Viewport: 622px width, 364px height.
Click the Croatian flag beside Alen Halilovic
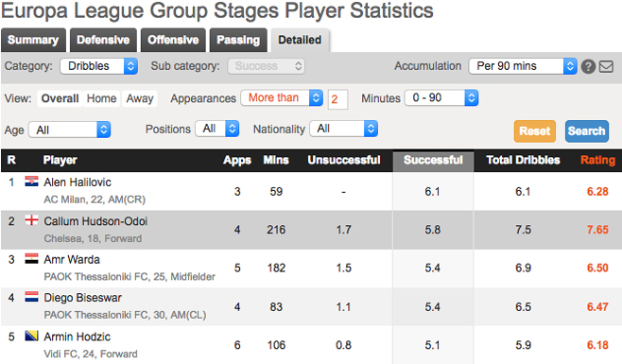(32, 182)
